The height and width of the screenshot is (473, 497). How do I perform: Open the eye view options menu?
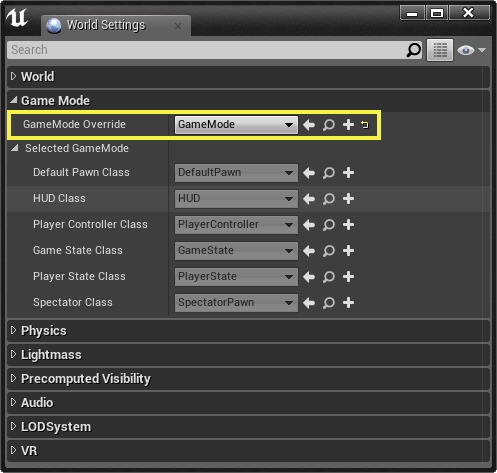pyautogui.click(x=471, y=50)
